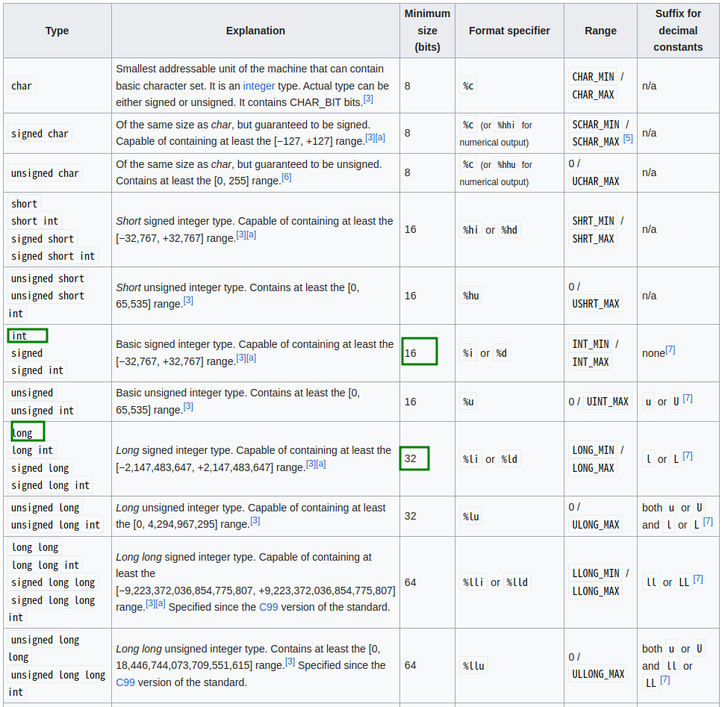
Task: Click the "Type" column header
Action: [57, 31]
